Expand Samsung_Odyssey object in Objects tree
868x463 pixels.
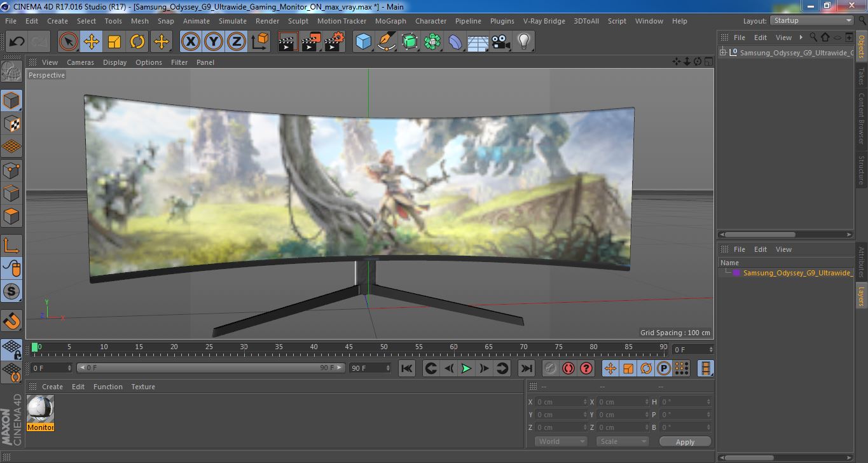723,53
